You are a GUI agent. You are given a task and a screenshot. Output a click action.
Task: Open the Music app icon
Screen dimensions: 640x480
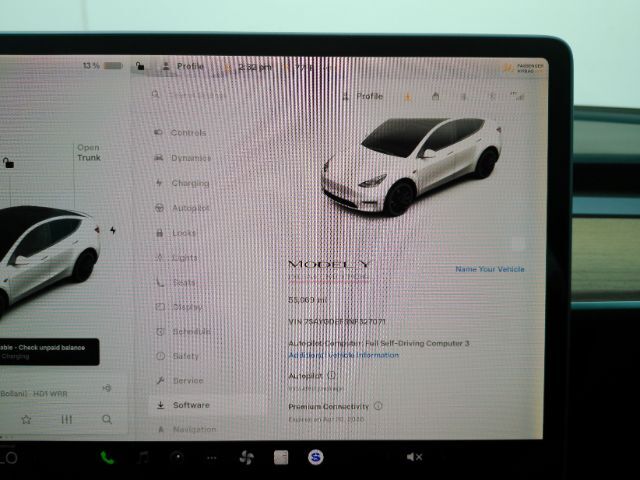tap(142, 458)
